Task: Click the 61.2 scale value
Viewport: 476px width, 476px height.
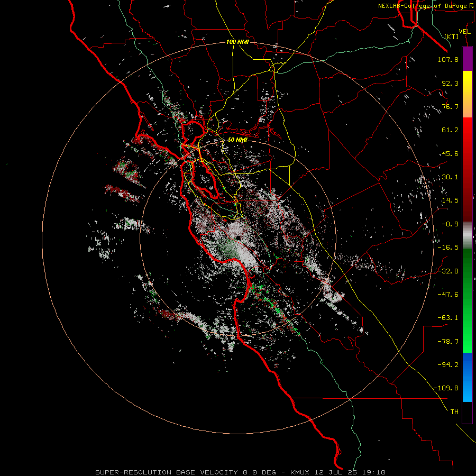Action: tap(450, 130)
